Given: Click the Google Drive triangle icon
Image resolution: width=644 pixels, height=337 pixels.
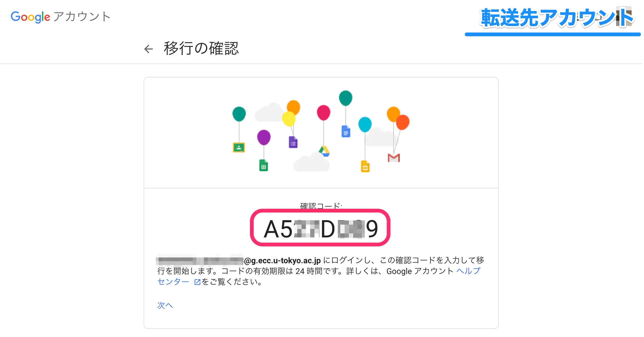Looking at the screenshot, I should (x=324, y=151).
